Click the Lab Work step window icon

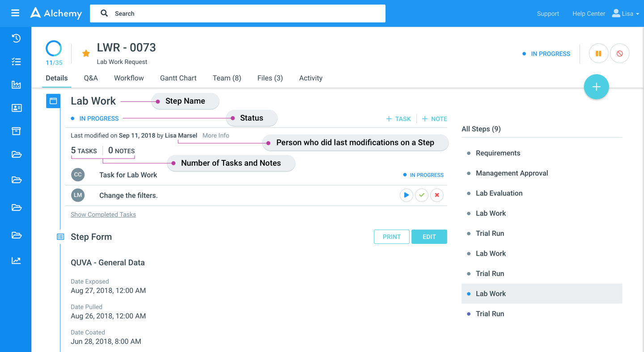(x=53, y=101)
